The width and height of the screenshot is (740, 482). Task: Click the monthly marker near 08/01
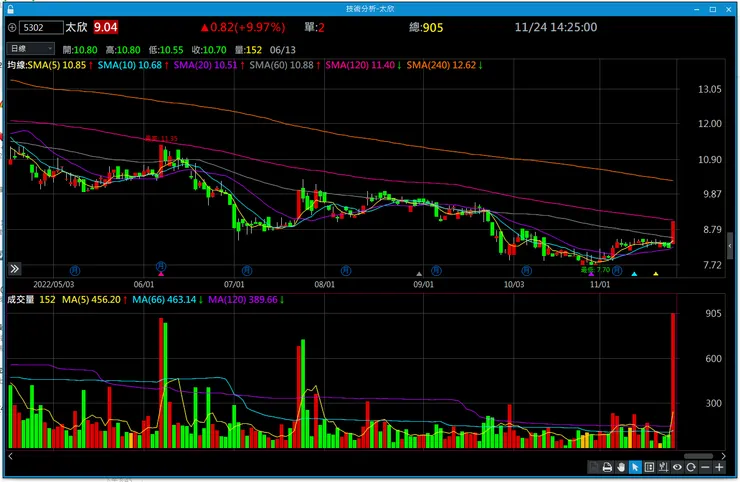(x=346, y=271)
